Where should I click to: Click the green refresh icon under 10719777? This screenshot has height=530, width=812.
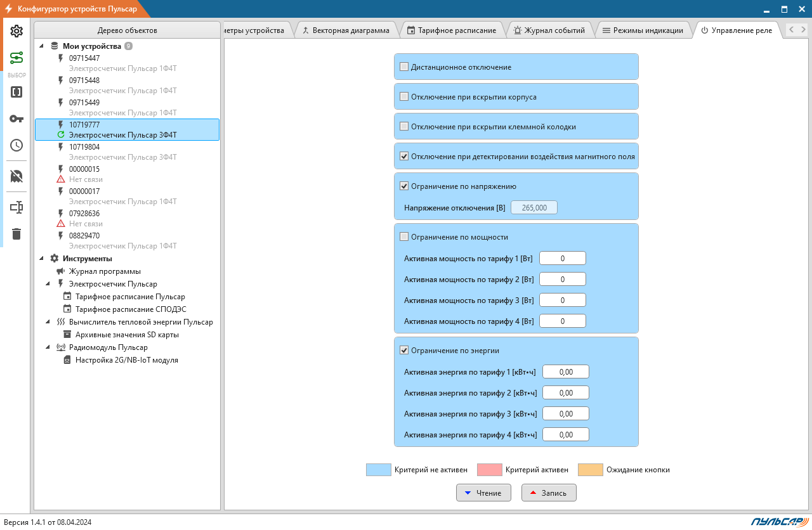(61, 135)
